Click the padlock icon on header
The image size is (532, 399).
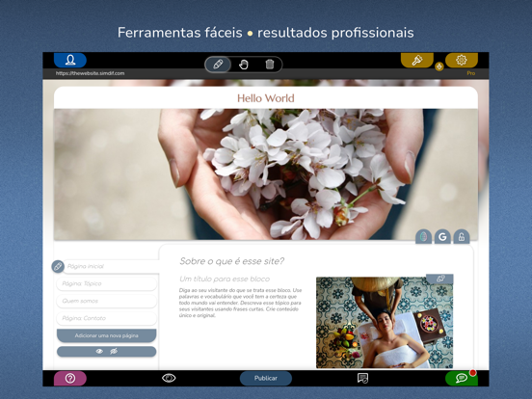point(462,236)
